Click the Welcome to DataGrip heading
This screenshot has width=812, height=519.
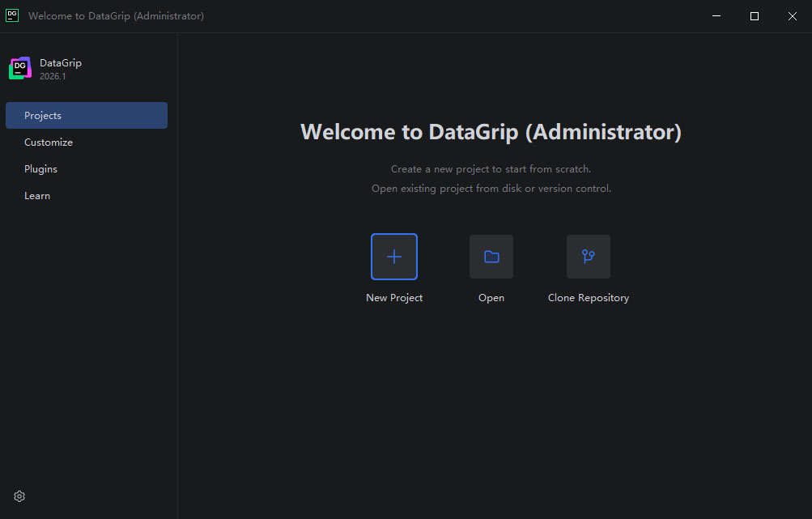pos(491,132)
